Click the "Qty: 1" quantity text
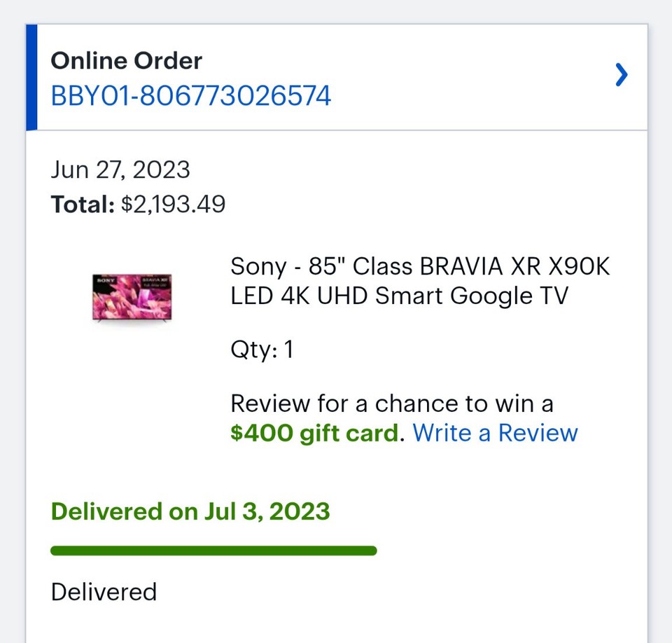 [262, 350]
